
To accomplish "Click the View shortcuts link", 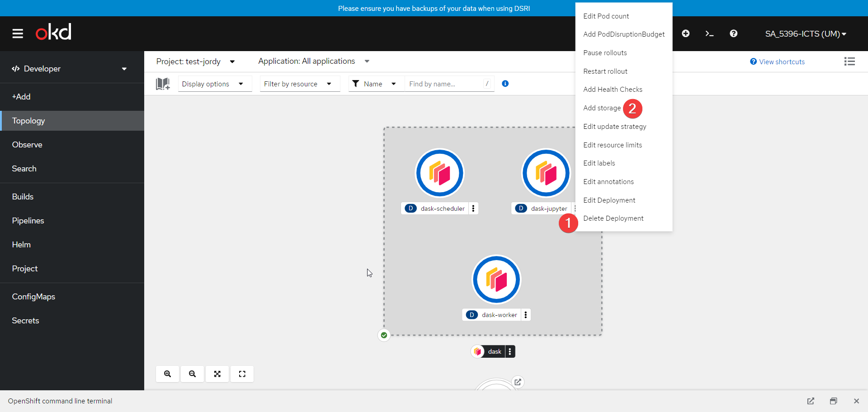I will [x=778, y=62].
